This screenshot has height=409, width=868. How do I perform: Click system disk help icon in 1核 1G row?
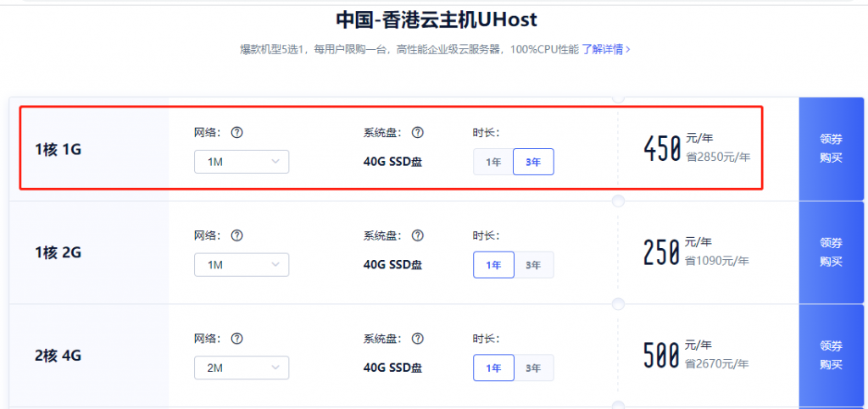418,133
